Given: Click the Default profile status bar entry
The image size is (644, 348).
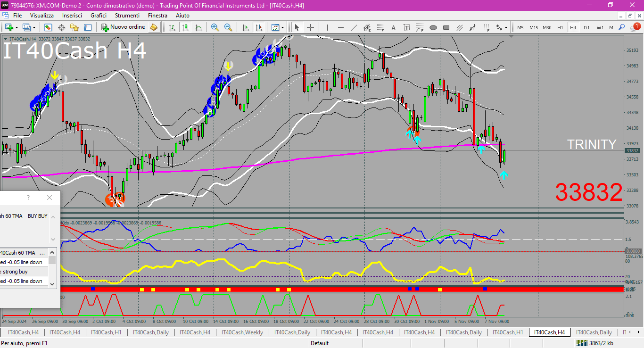Looking at the screenshot, I should (x=320, y=343).
